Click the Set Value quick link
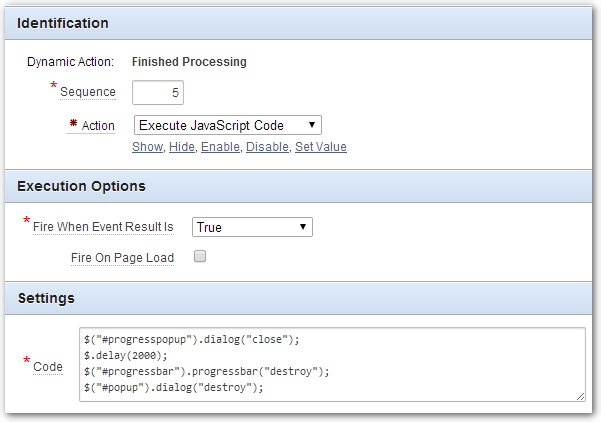Screen dimensions: 601x422 321,147
